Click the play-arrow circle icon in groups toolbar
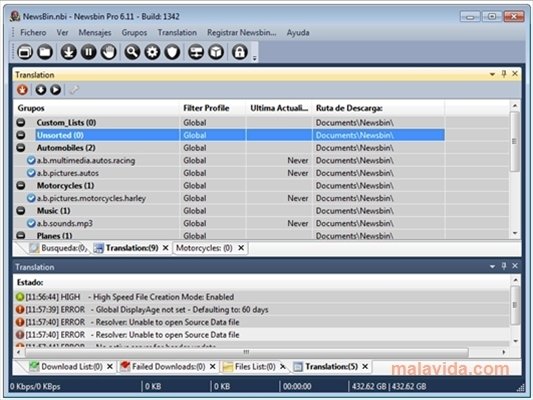533x400 pixels. coord(56,90)
